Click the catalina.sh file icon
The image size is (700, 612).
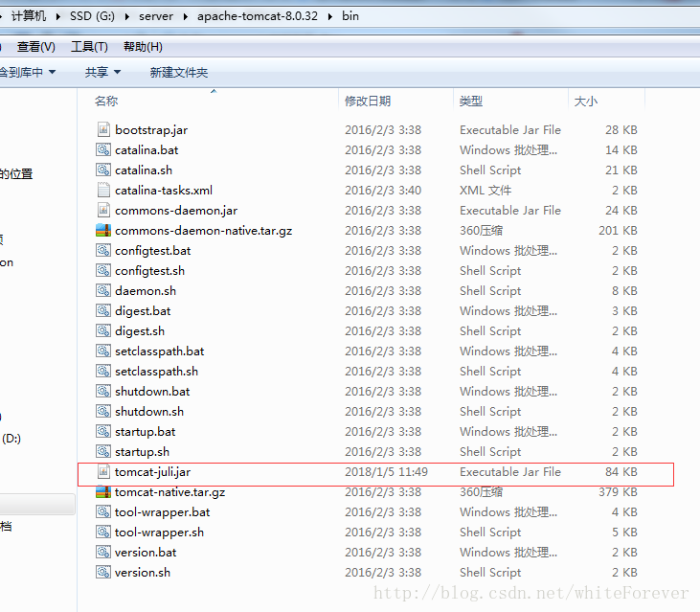tap(103, 170)
